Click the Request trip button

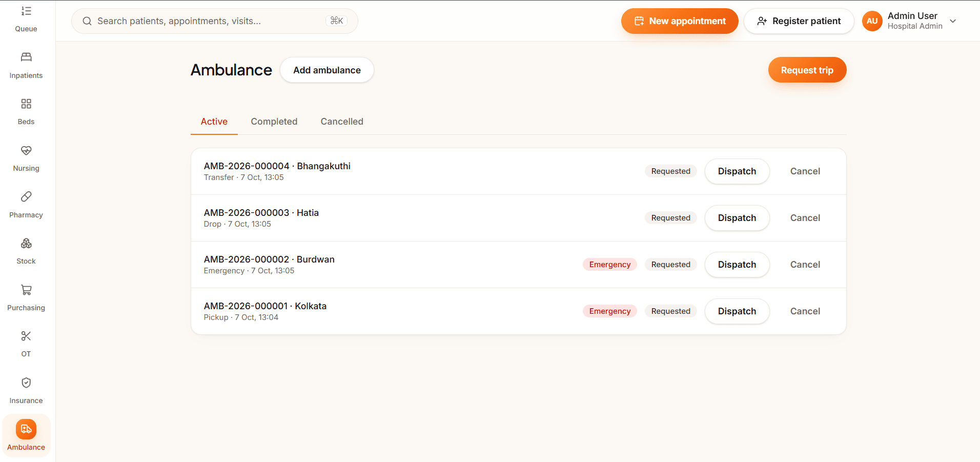807,70
